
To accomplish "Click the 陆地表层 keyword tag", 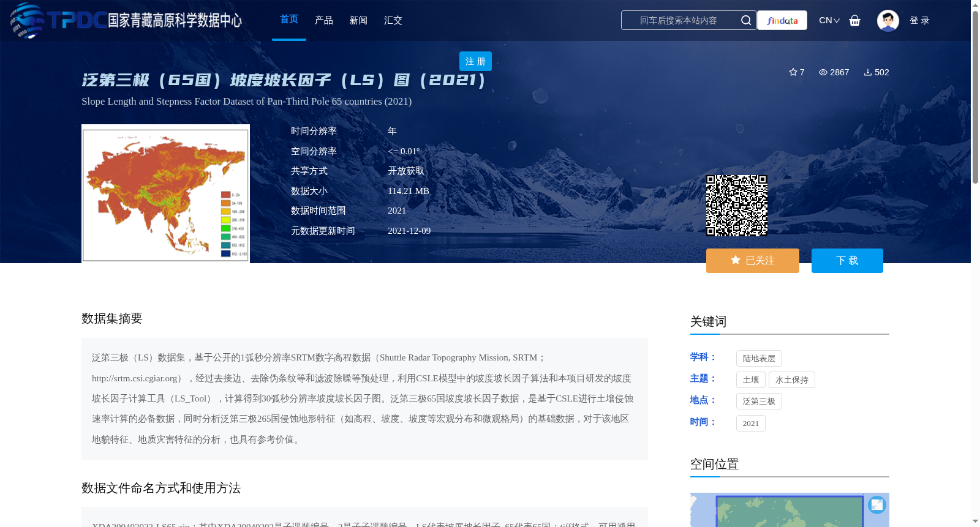I will coord(759,358).
